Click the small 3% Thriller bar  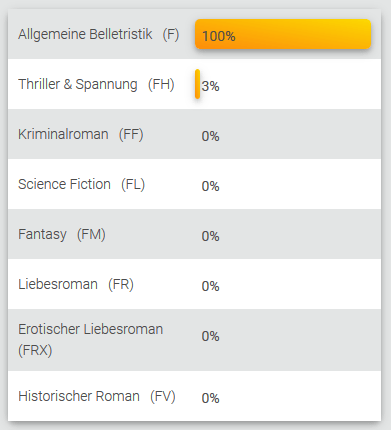click(197, 84)
